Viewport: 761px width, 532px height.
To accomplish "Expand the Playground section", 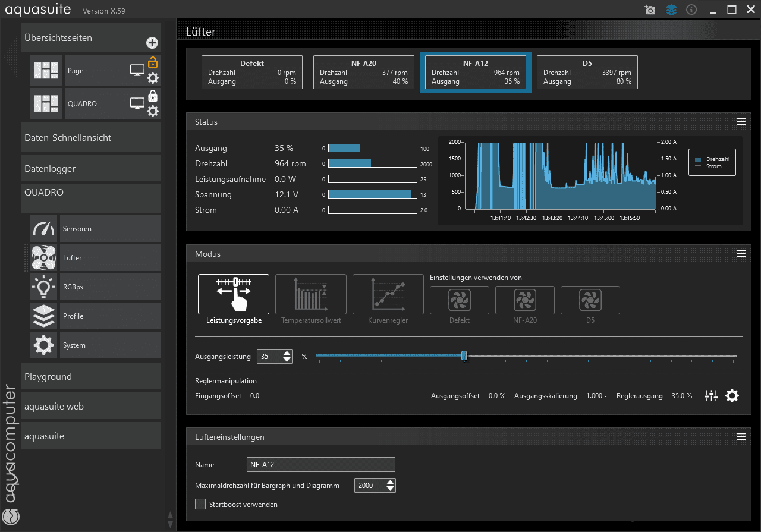I will click(91, 376).
